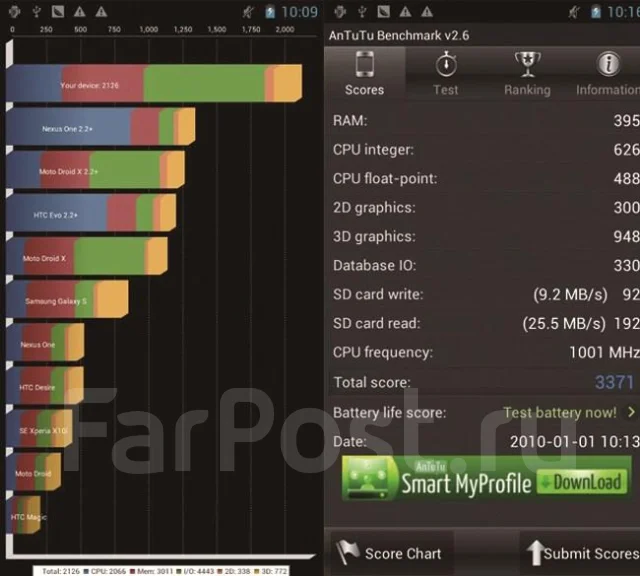The width and height of the screenshot is (640, 576).
Task: Tap the battery icon in AnTuTu status bar
Action: coord(596,12)
